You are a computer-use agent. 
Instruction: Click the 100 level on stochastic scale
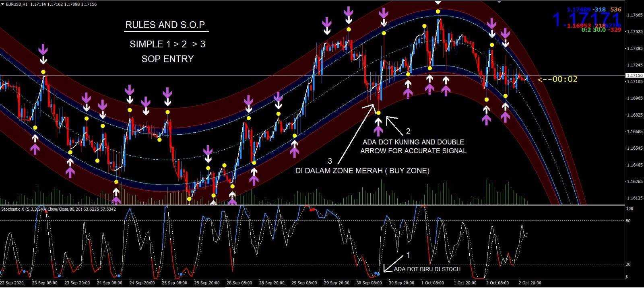pyautogui.click(x=630, y=209)
